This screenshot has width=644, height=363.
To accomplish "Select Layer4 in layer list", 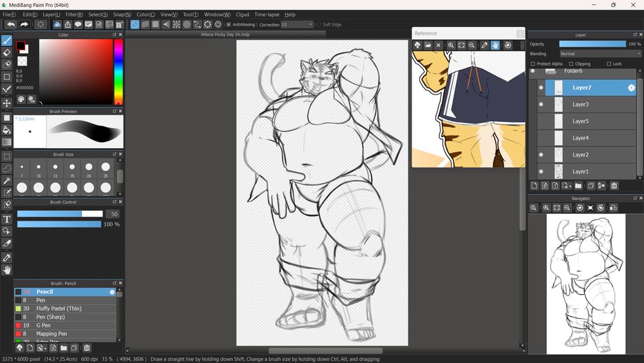I will point(587,138).
